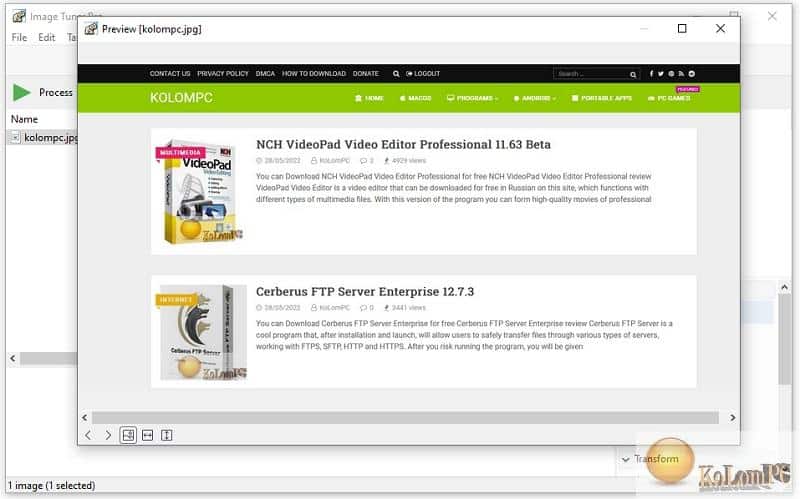Close the Image Tuner window behind
The image size is (800, 499).
coord(772,16)
